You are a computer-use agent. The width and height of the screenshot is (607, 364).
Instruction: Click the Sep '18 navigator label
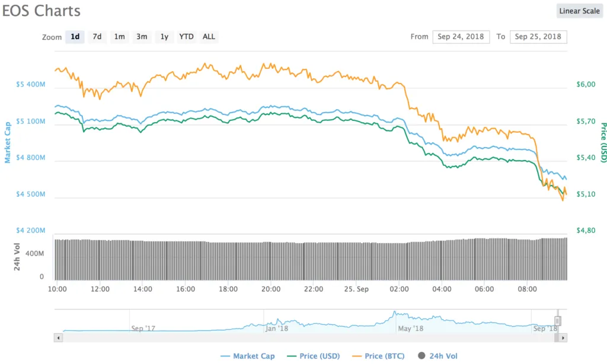click(545, 328)
